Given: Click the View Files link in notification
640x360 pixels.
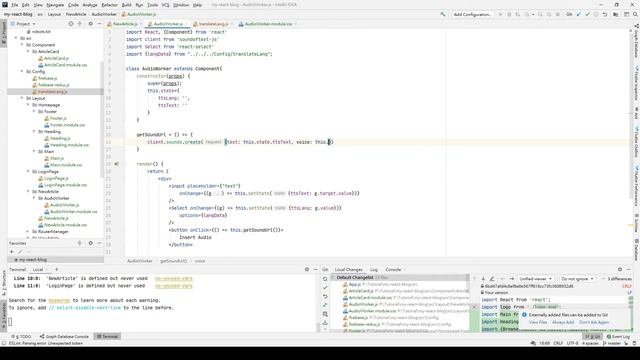Looking at the screenshot, I should point(538,322).
